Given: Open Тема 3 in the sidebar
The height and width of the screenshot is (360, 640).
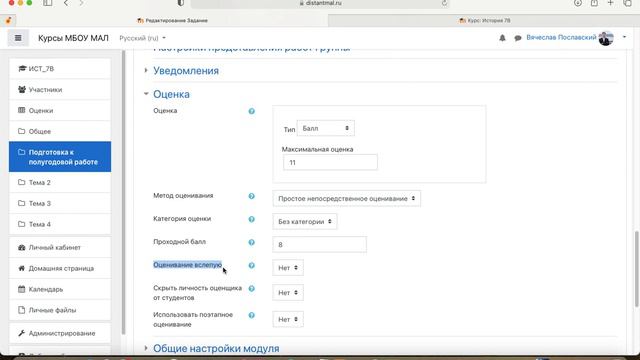Looking at the screenshot, I should [x=60, y=203].
